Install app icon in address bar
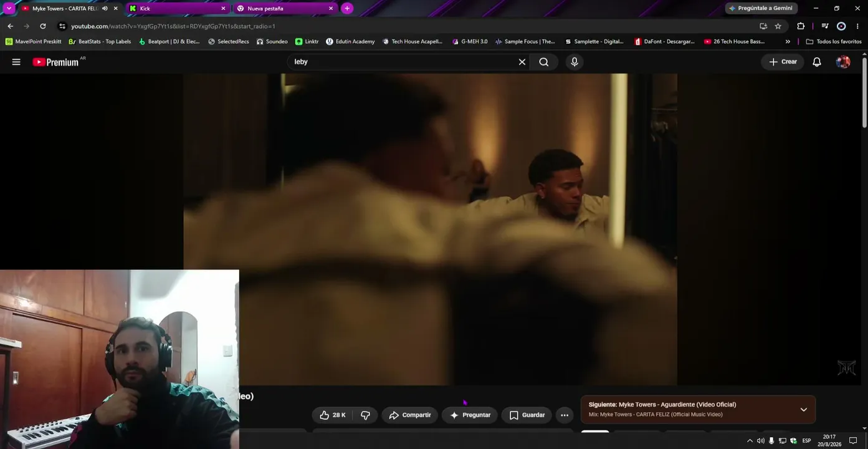Image resolution: width=868 pixels, height=449 pixels. click(763, 26)
